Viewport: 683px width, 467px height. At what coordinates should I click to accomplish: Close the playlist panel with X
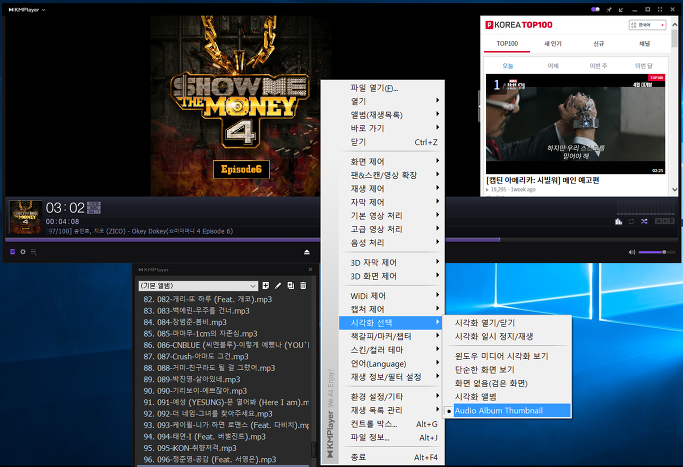310,270
